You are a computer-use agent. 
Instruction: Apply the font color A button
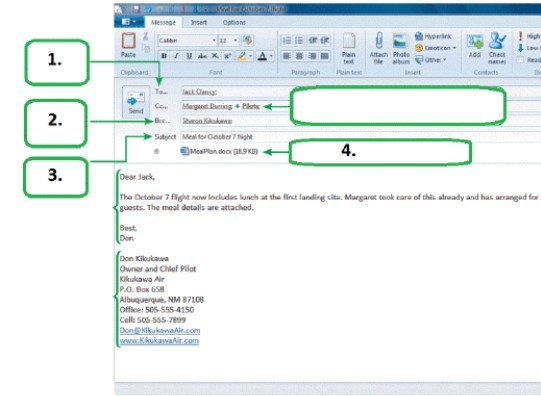[262, 56]
